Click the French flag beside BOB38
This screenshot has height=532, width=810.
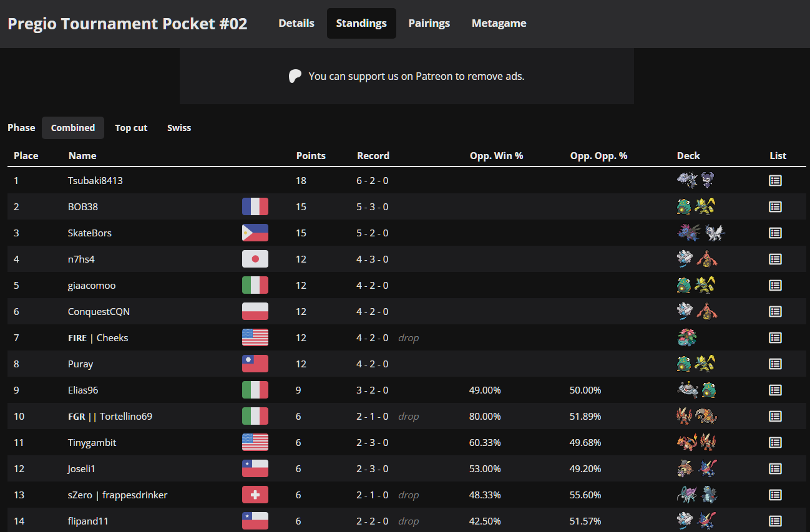pyautogui.click(x=255, y=207)
